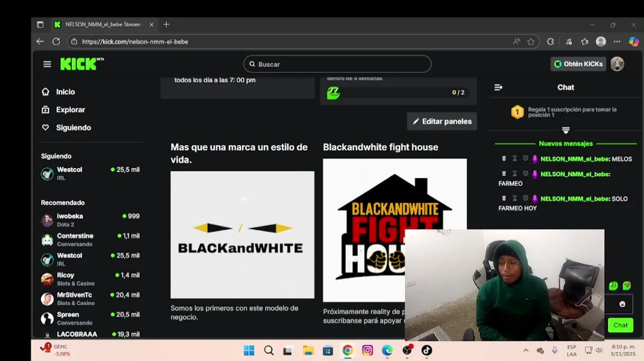Open browser settings and more menu
Viewport: 644px width, 361px height.
click(x=617, y=42)
